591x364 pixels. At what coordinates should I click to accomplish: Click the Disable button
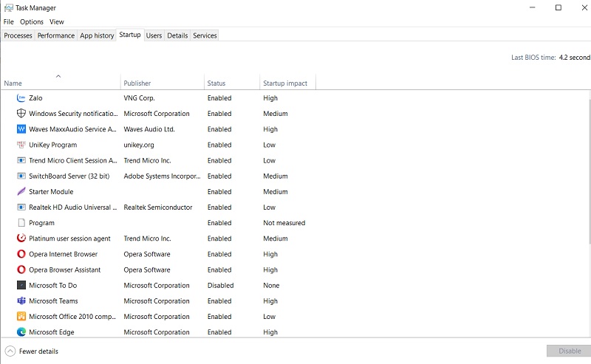tap(569, 351)
